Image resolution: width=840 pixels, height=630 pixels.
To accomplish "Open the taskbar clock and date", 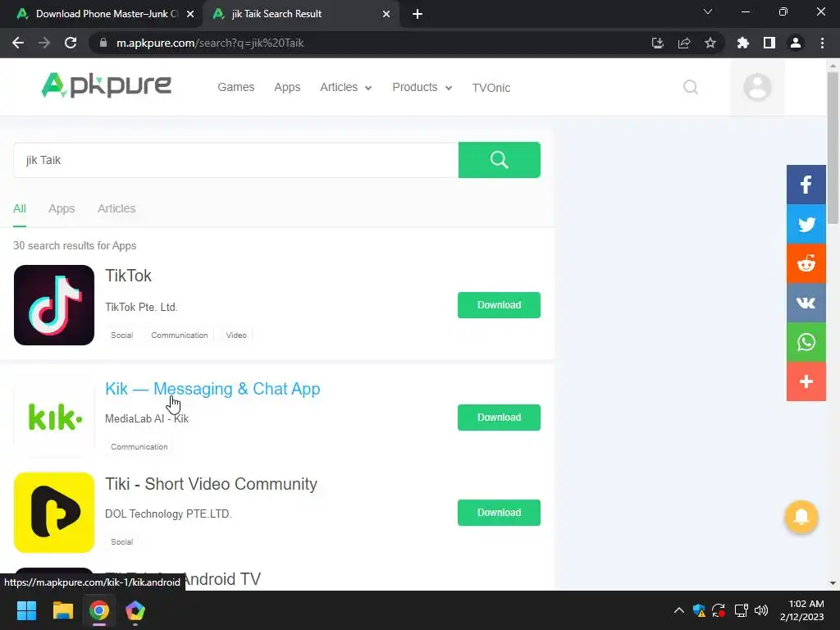I will (801, 610).
